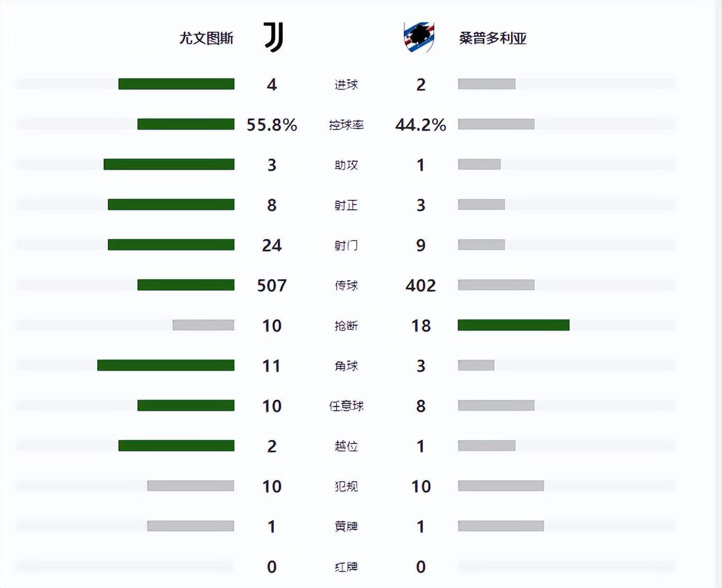Open the 尤文图斯 team name link
Viewport: 722px width, 588px height.
[206, 38]
